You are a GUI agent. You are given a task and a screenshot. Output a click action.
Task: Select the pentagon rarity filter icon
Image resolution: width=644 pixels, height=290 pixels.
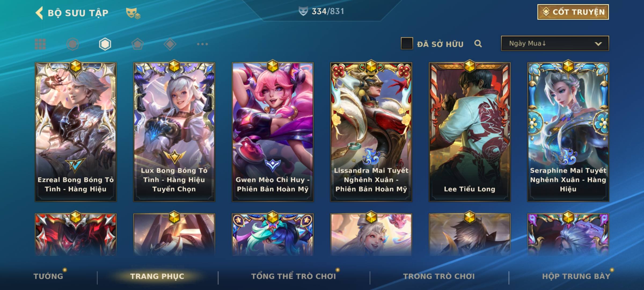pyautogui.click(x=137, y=44)
